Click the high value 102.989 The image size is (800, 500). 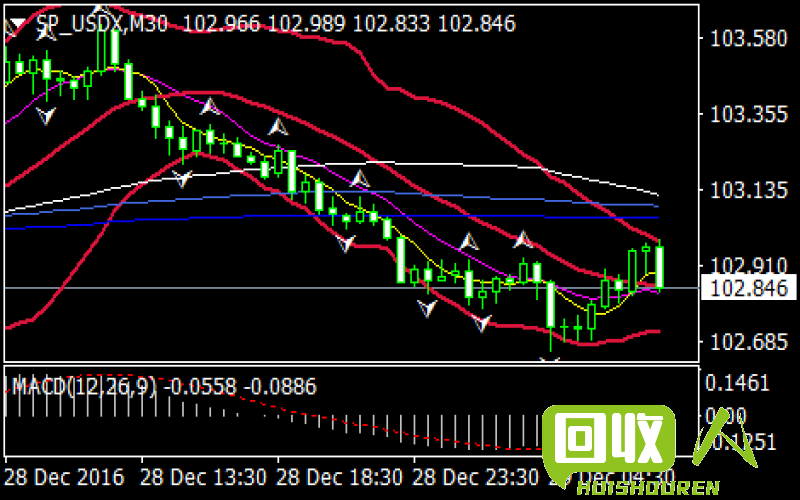[306, 24]
